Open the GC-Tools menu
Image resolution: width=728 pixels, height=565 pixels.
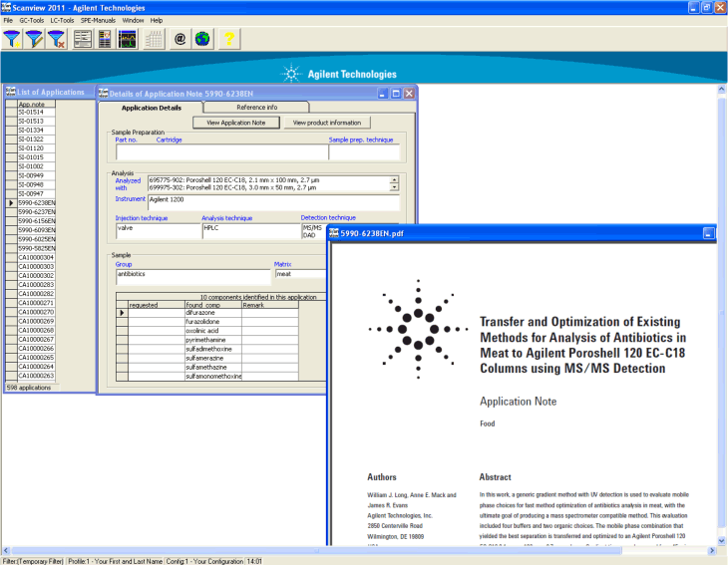point(31,20)
